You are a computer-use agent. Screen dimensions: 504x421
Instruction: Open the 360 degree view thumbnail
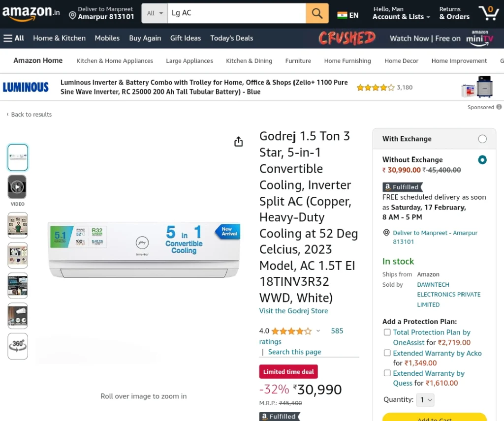click(18, 346)
